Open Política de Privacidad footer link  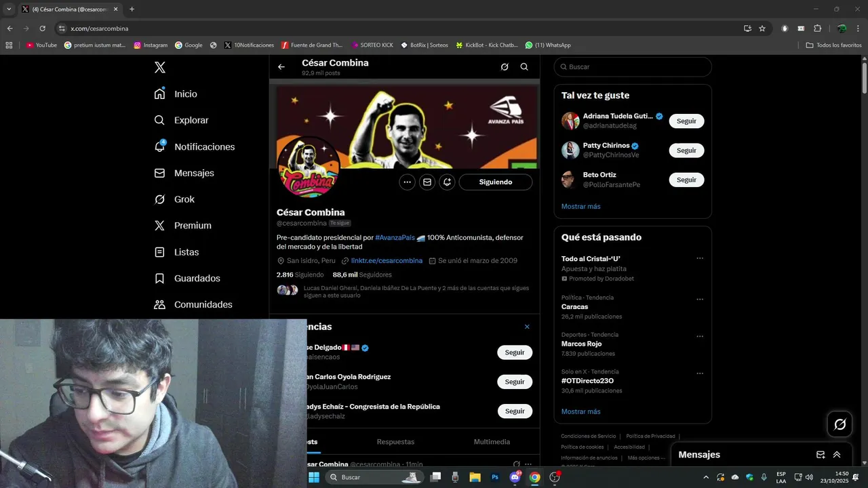[x=650, y=436]
